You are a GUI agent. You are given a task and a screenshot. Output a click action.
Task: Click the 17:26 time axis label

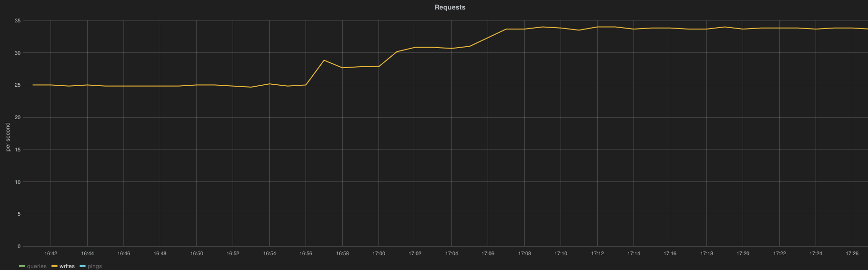(x=852, y=253)
